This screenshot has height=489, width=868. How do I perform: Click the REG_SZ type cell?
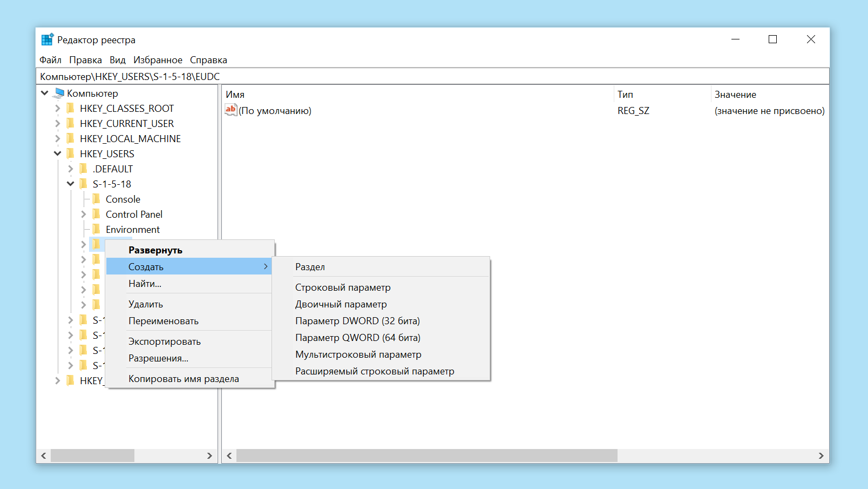[633, 111]
